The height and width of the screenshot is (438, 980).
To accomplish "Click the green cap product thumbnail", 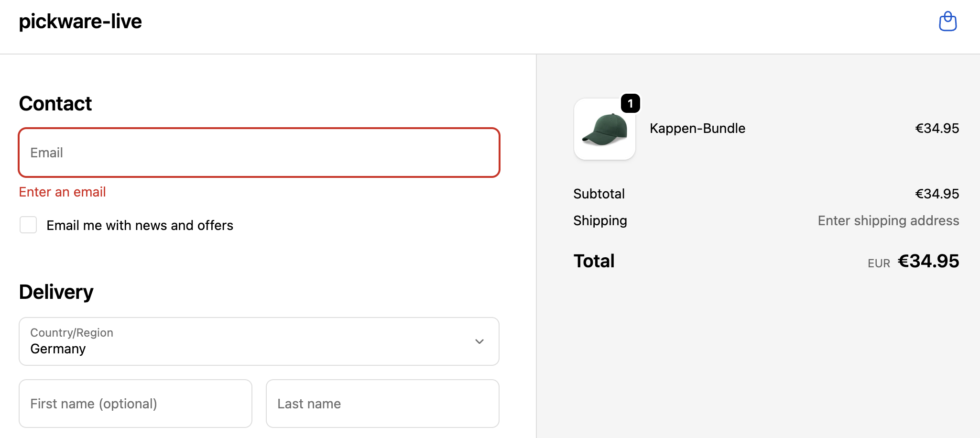I will (604, 129).
